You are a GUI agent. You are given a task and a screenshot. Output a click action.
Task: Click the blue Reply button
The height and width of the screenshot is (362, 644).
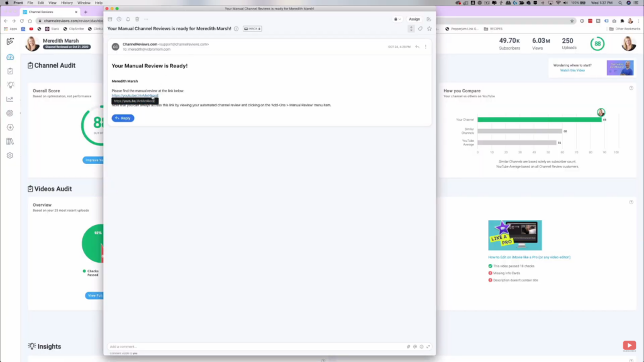point(123,118)
